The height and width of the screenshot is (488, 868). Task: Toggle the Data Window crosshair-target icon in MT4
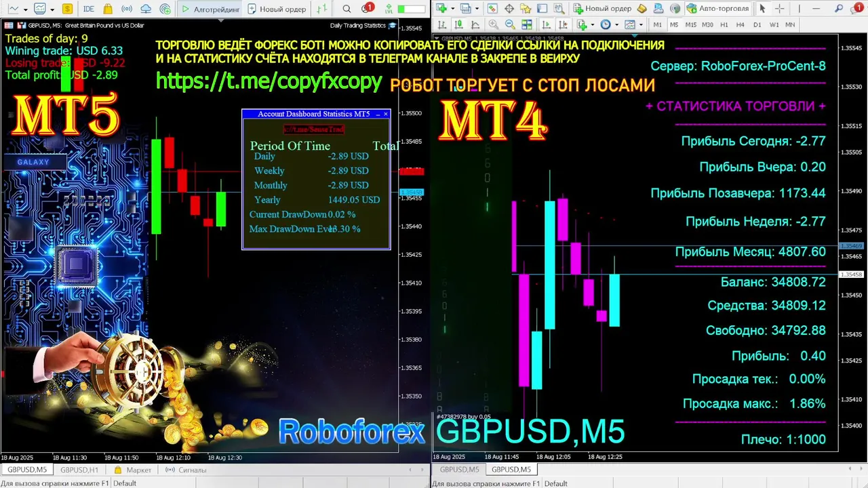[x=509, y=8]
